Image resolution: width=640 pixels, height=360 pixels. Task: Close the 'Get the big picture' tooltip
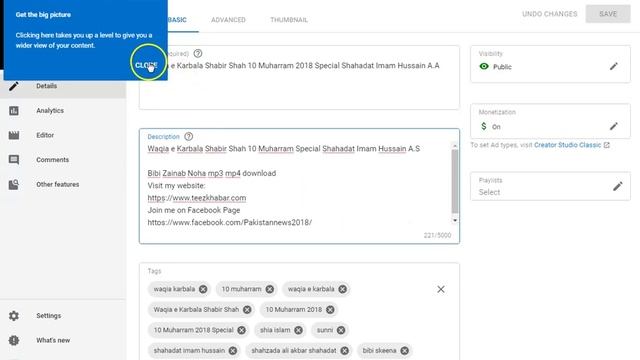[x=146, y=65]
